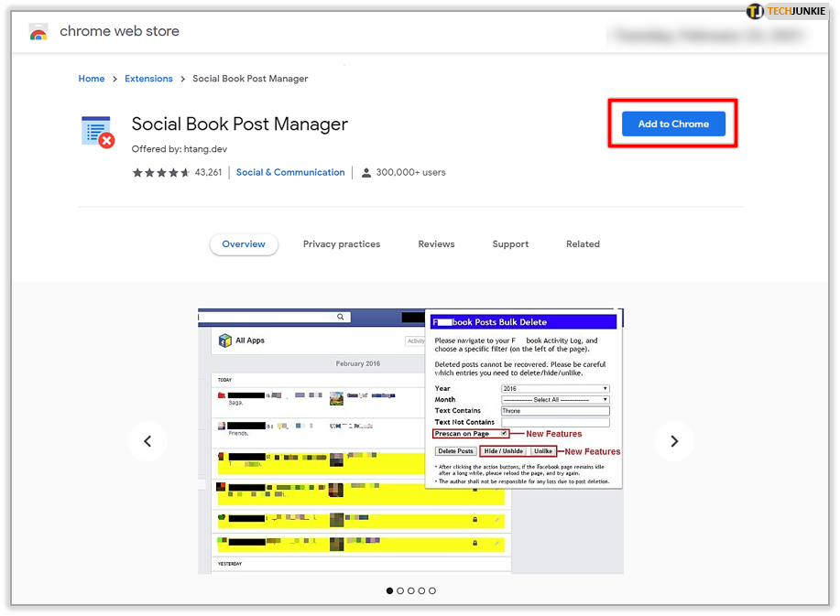Select the third carousel dot
Viewport: 840px width, 616px height.
411,590
